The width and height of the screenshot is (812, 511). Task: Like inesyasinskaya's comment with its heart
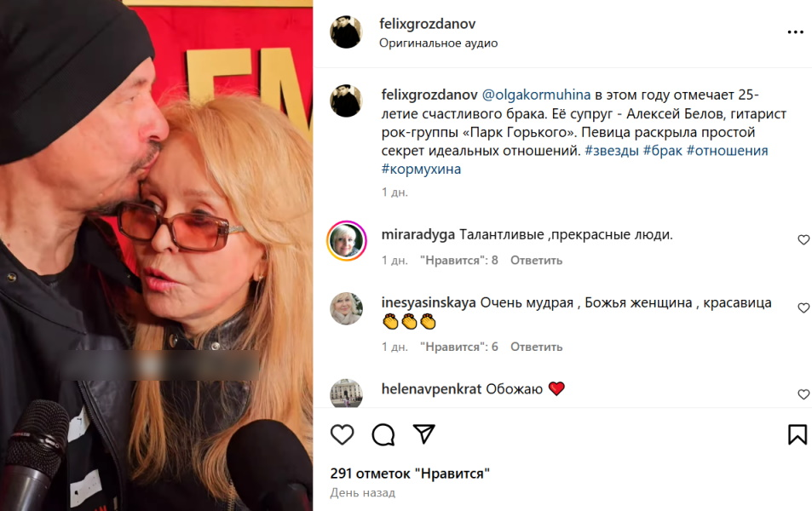tap(803, 308)
